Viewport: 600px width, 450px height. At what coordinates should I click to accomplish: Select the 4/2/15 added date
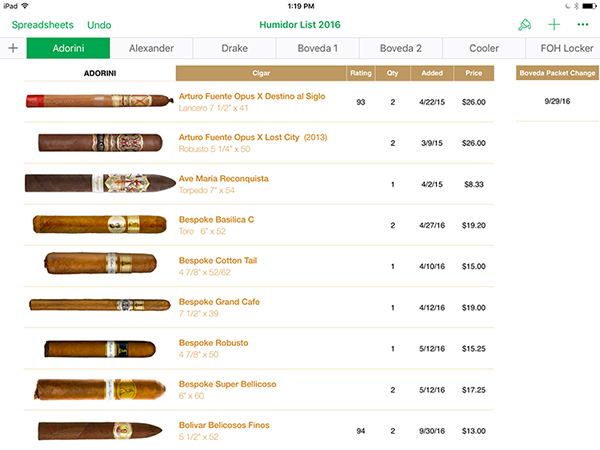coord(432,184)
